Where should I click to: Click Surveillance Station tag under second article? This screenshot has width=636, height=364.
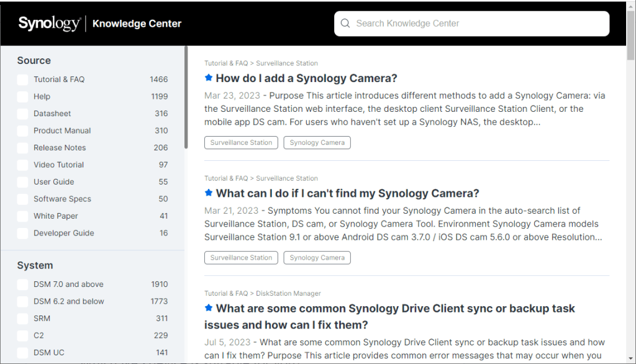pos(241,258)
